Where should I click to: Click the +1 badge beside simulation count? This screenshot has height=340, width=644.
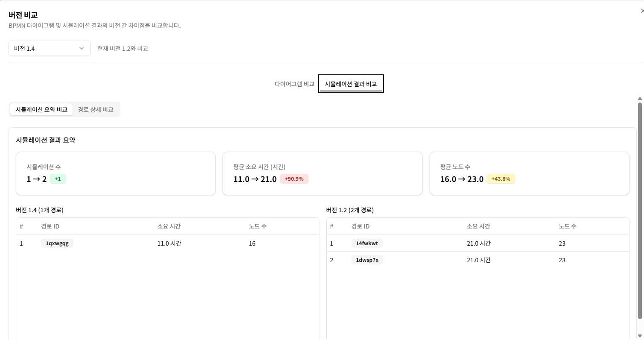click(58, 179)
